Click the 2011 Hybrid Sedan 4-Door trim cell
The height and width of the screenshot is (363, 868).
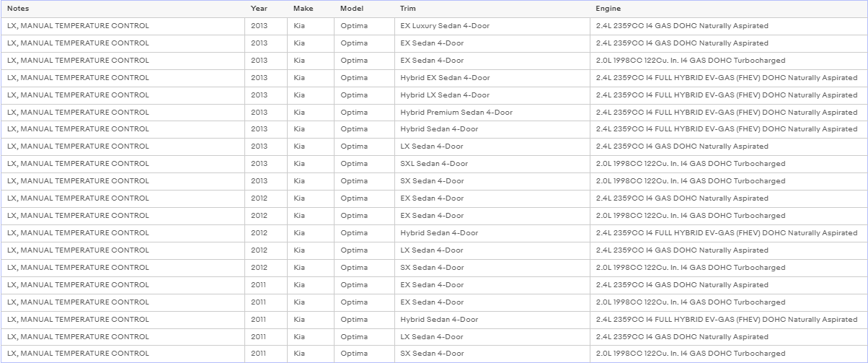[492, 320]
